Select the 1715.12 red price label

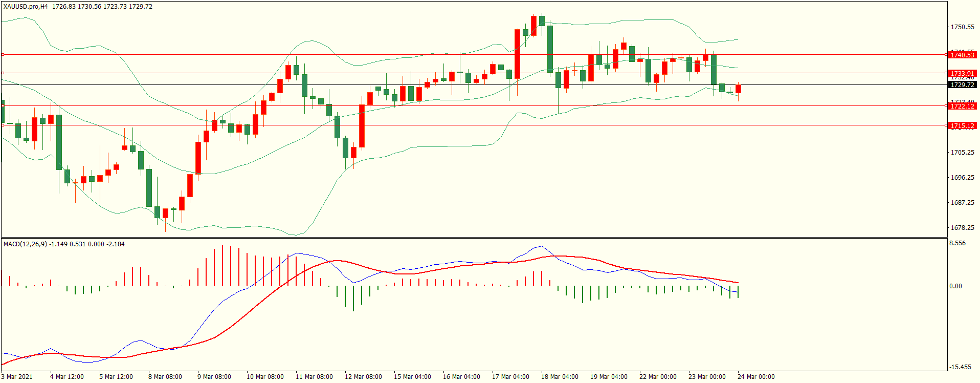962,126
